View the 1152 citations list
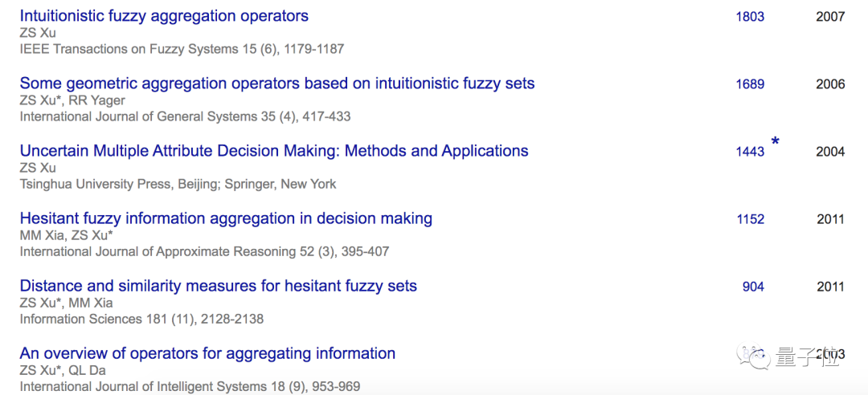This screenshot has width=868, height=395. pos(750,218)
